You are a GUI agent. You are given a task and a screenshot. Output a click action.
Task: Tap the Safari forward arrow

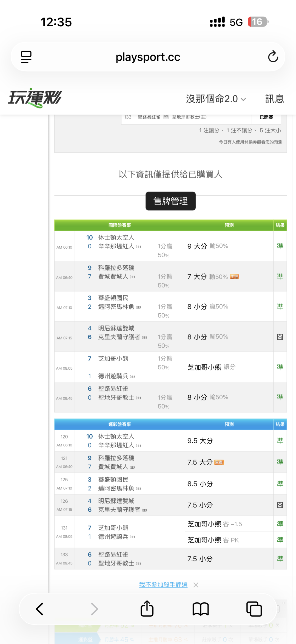pos(94,609)
